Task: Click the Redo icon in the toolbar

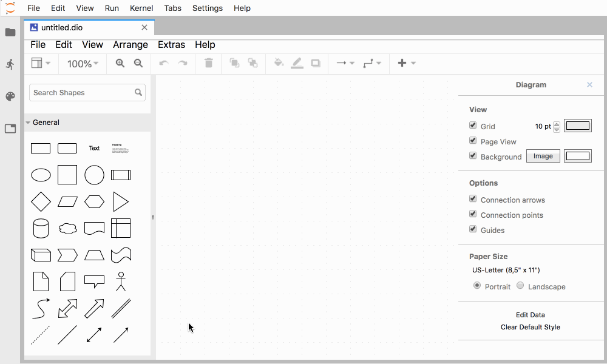Action: (183, 63)
